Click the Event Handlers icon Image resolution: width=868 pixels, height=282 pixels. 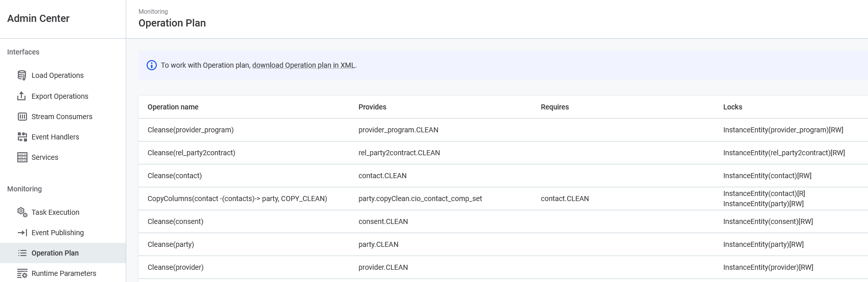tap(22, 137)
